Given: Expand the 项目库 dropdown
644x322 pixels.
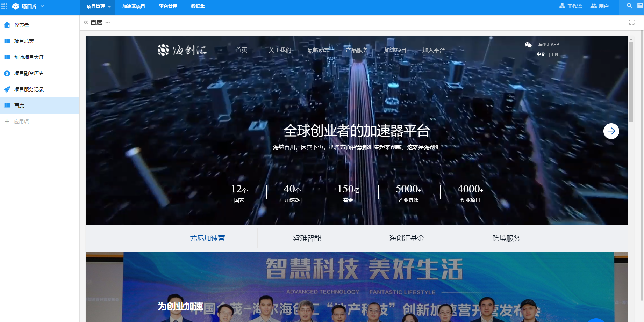Looking at the screenshot, I should coord(42,6).
